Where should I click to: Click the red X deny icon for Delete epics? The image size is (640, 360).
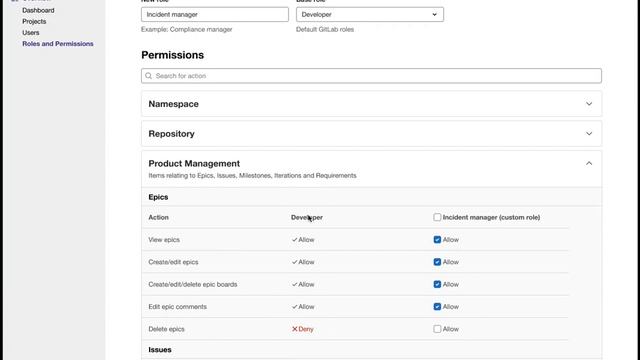295,329
